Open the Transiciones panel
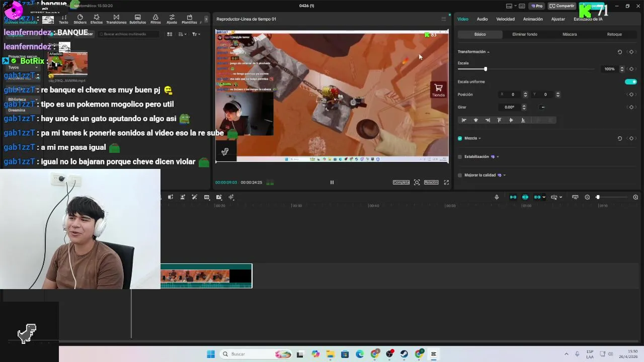644x362 pixels. point(116,19)
